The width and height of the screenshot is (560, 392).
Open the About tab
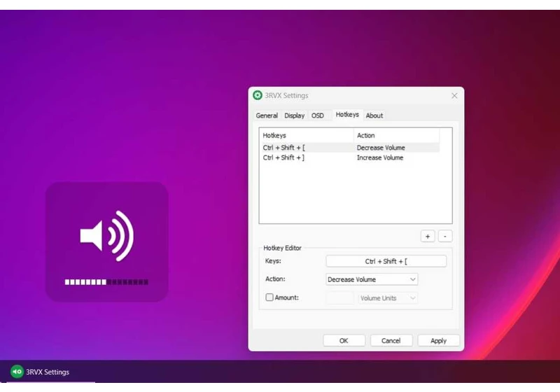point(374,115)
